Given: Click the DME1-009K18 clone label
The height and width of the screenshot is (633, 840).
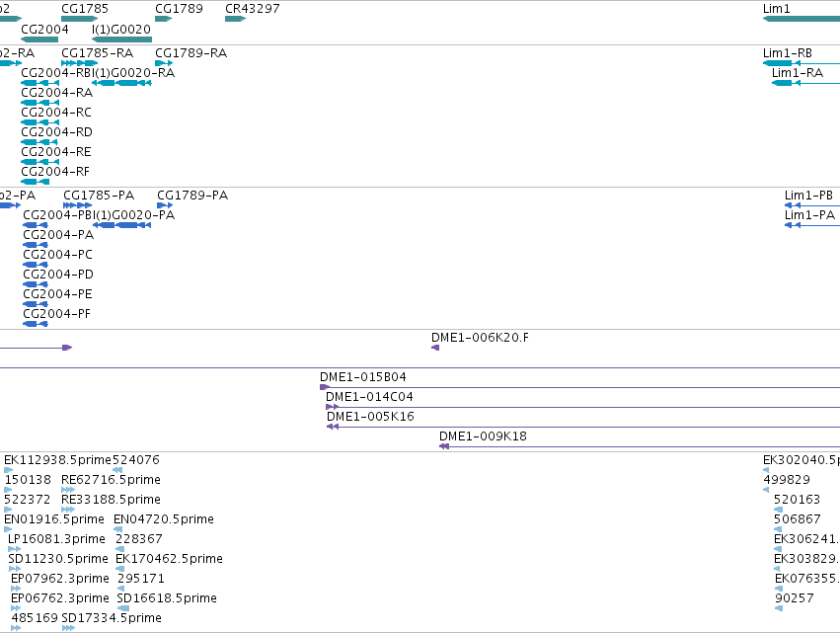Looking at the screenshot, I should point(484,436).
